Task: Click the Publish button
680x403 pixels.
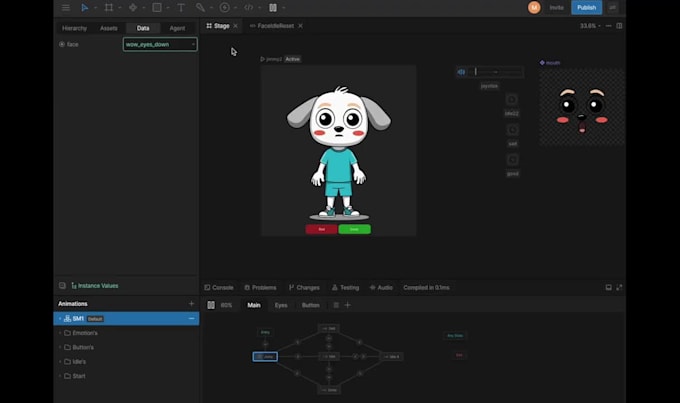Action: click(x=586, y=7)
